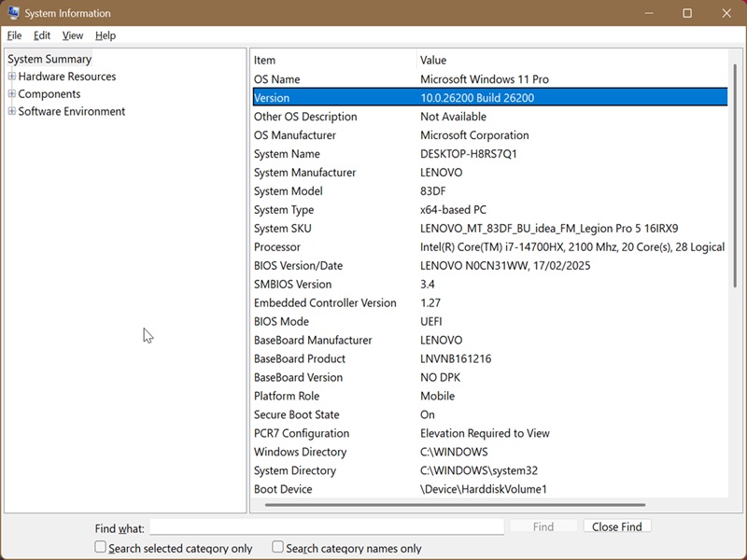Select Software Environment tree label
Image resolution: width=747 pixels, height=560 pixels.
coord(72,111)
